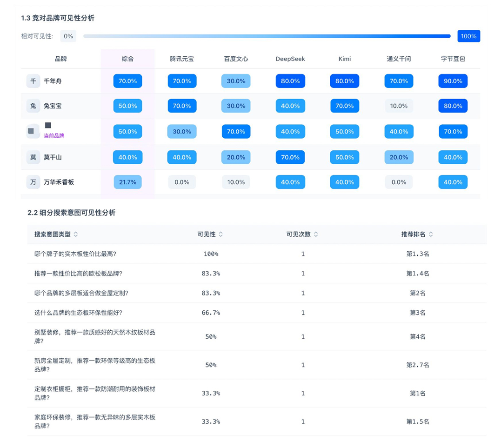This screenshot has height=448, width=501.
Task: Click 万华禾香板's 腾讯元宝 0.0% badge
Action: coord(182,182)
